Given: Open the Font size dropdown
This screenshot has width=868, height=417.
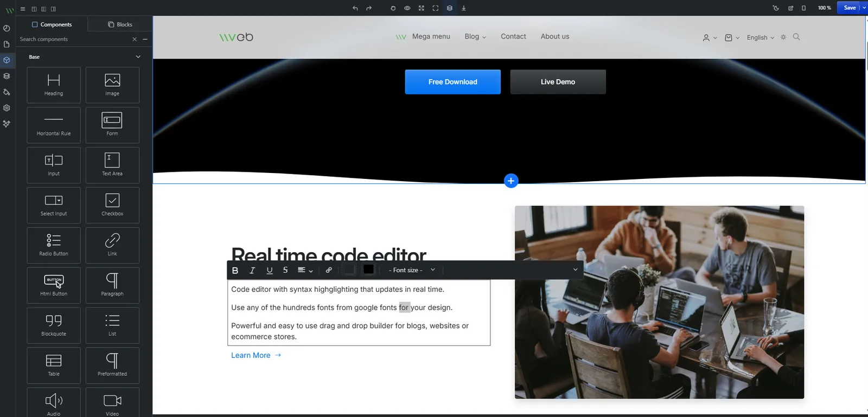Looking at the screenshot, I should (412, 270).
